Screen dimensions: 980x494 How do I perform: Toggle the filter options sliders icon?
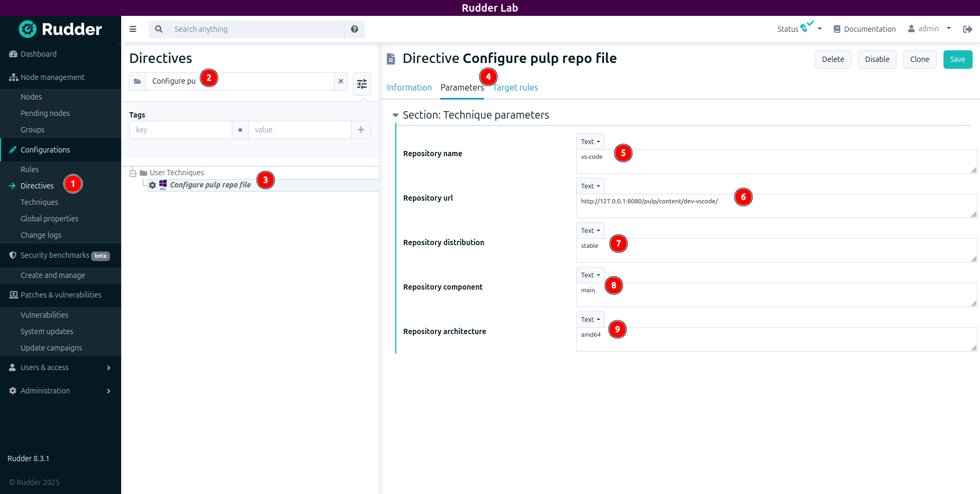pos(362,84)
